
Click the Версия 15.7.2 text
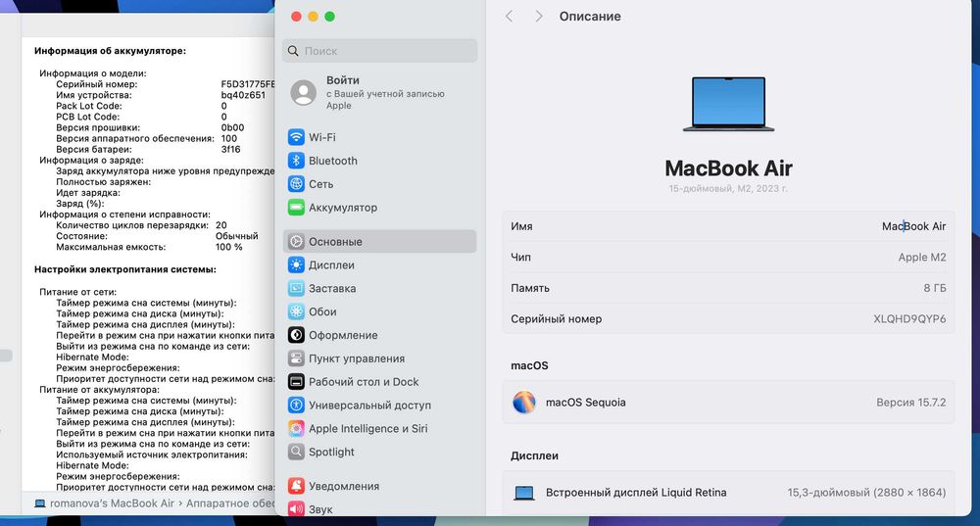tap(910, 403)
